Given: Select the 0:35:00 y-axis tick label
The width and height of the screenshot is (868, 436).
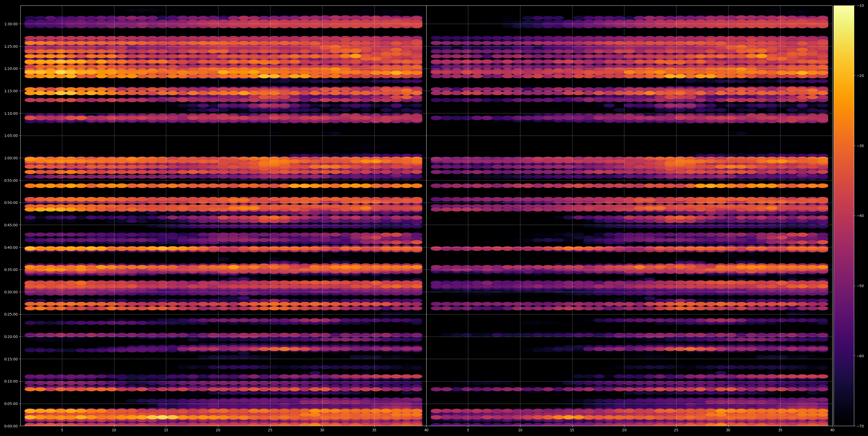Looking at the screenshot, I should pyautogui.click(x=11, y=270).
